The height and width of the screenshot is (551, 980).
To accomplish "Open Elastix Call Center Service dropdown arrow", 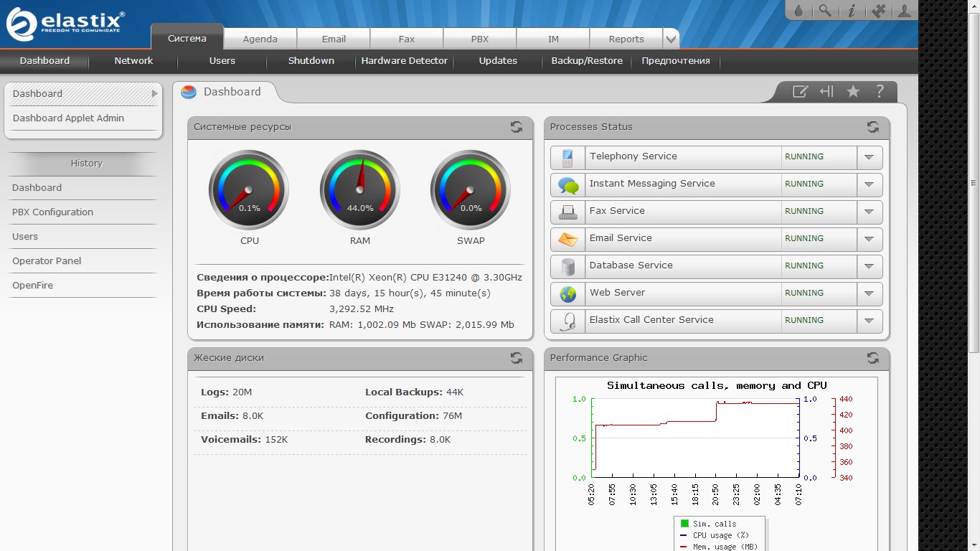I will (x=870, y=321).
